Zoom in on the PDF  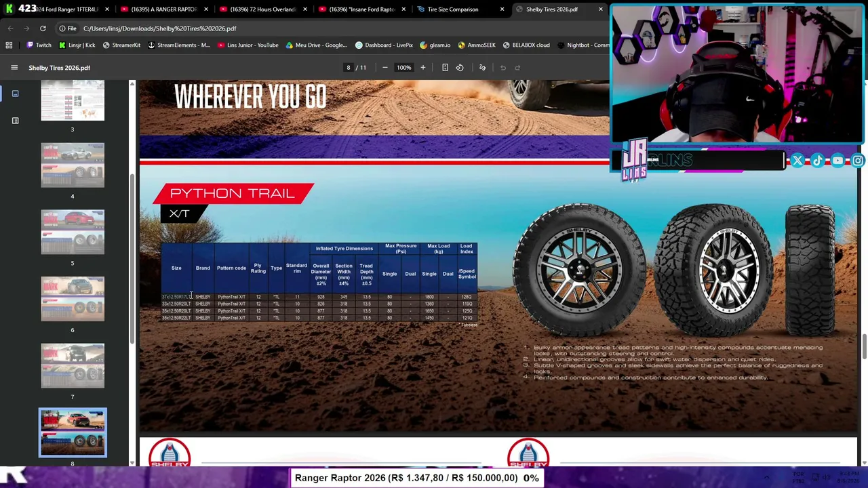(x=422, y=68)
